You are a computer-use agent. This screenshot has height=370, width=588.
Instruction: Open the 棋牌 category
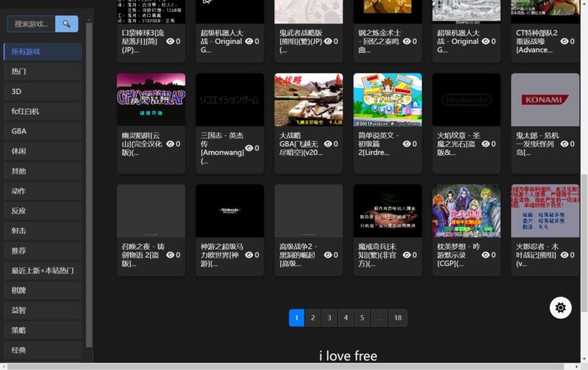[x=43, y=290]
